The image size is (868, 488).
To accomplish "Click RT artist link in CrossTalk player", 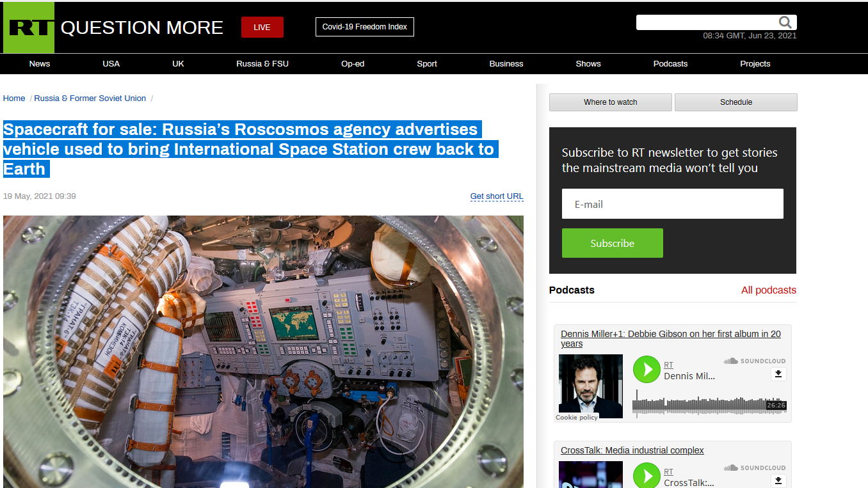I will [x=668, y=472].
